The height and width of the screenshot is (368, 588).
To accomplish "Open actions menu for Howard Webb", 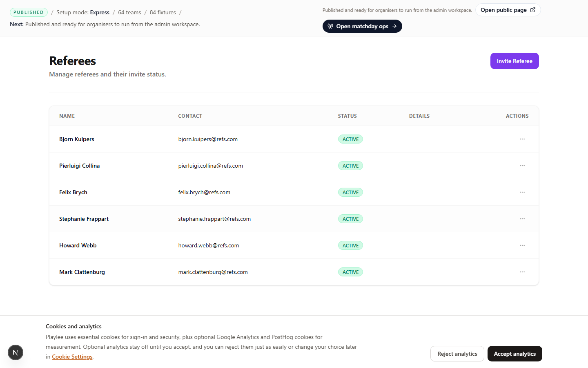I will (x=522, y=245).
